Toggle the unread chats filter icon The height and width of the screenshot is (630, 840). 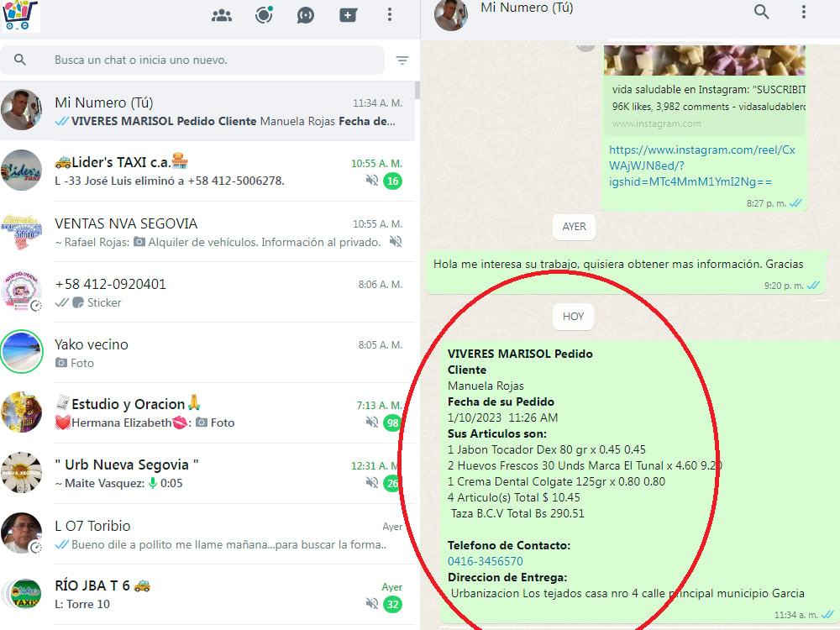coord(402,60)
